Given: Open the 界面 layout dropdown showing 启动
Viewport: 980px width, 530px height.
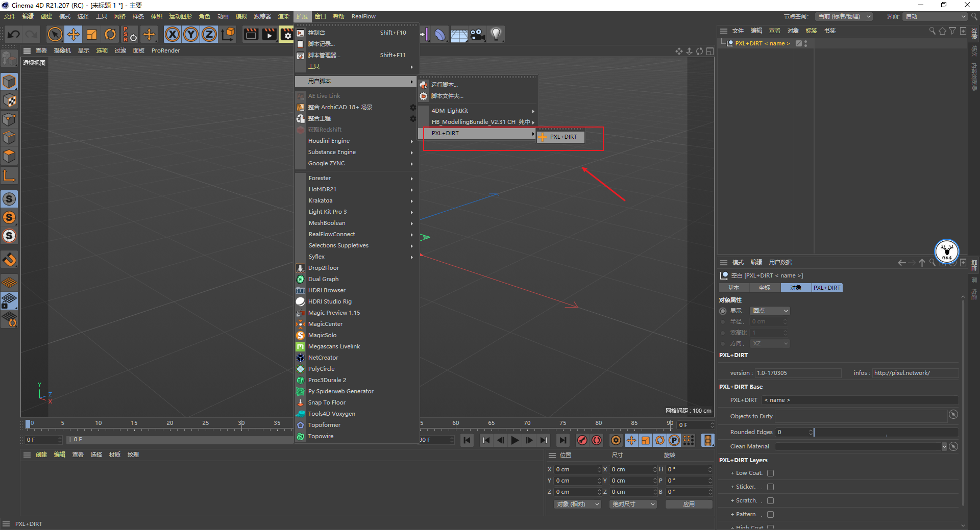Looking at the screenshot, I should [x=935, y=16].
